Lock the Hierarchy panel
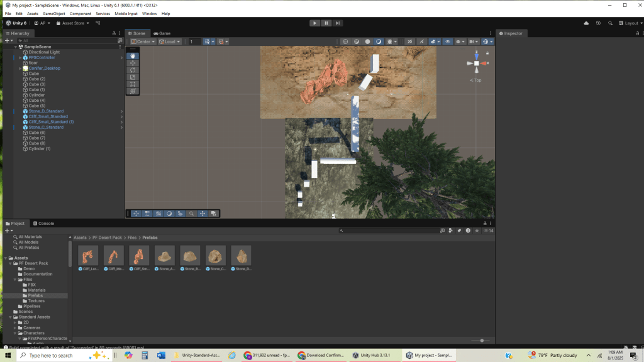Image resolution: width=644 pixels, height=362 pixels. [113, 33]
